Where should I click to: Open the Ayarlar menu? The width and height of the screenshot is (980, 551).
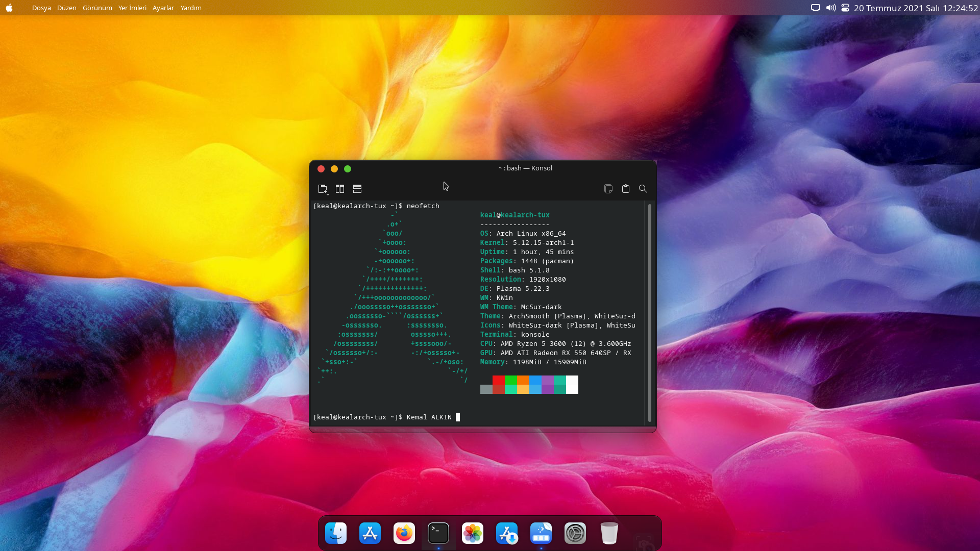coord(163,8)
